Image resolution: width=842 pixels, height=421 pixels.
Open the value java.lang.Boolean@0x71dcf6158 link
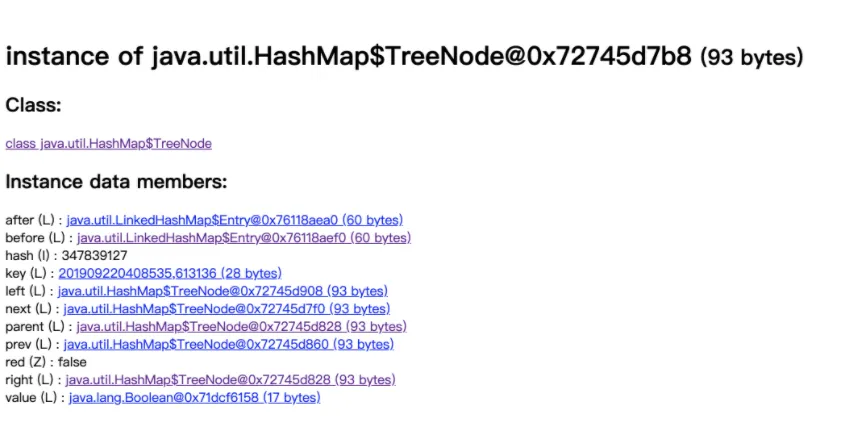(x=194, y=398)
